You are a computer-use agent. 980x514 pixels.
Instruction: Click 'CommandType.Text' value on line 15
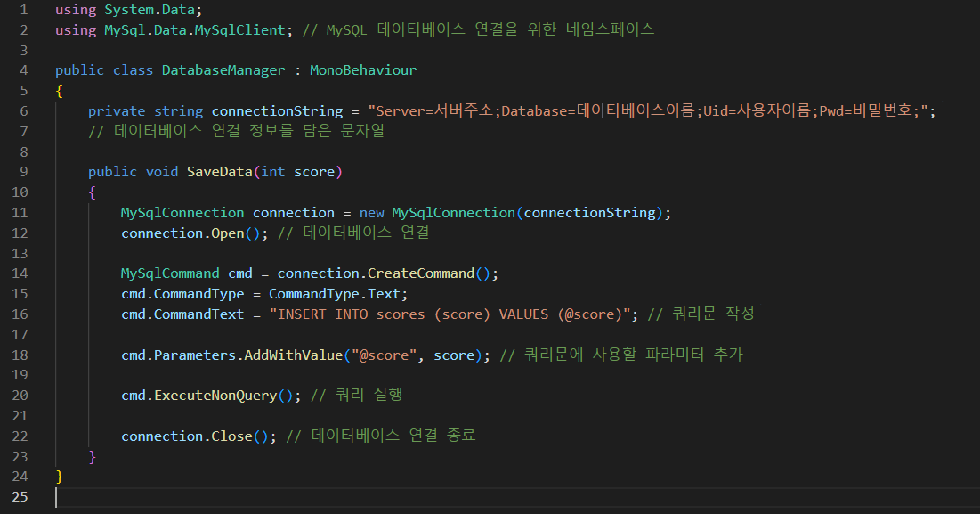click(335, 294)
